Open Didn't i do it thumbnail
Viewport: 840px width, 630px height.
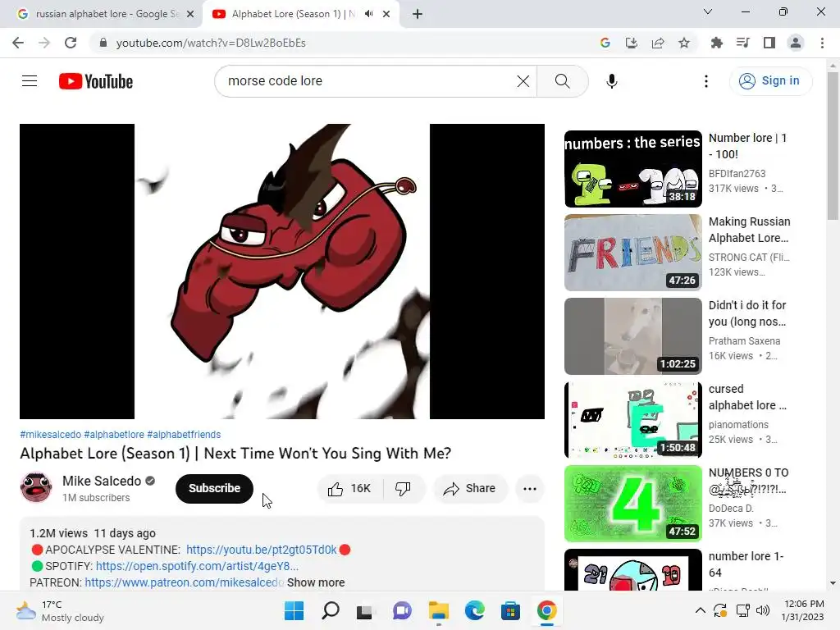[x=632, y=336]
